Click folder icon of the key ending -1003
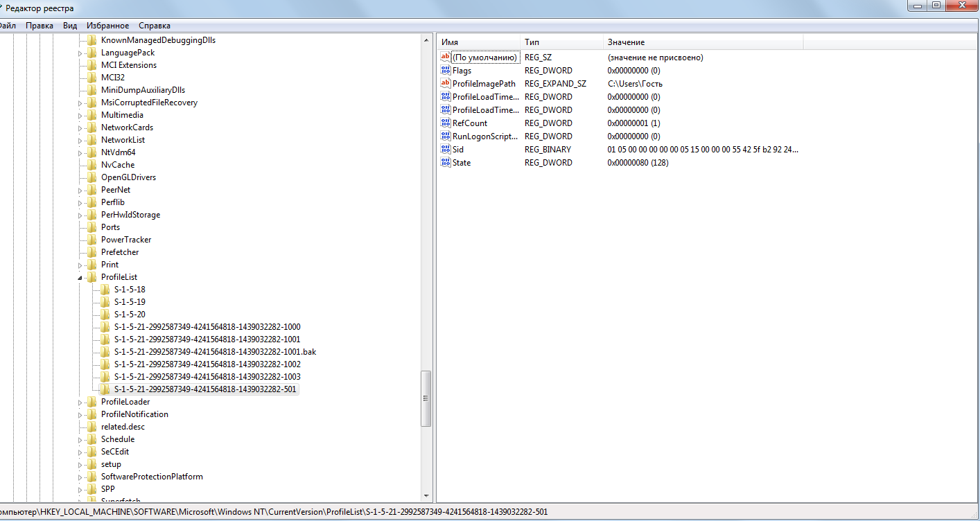The image size is (980, 521). pos(105,377)
